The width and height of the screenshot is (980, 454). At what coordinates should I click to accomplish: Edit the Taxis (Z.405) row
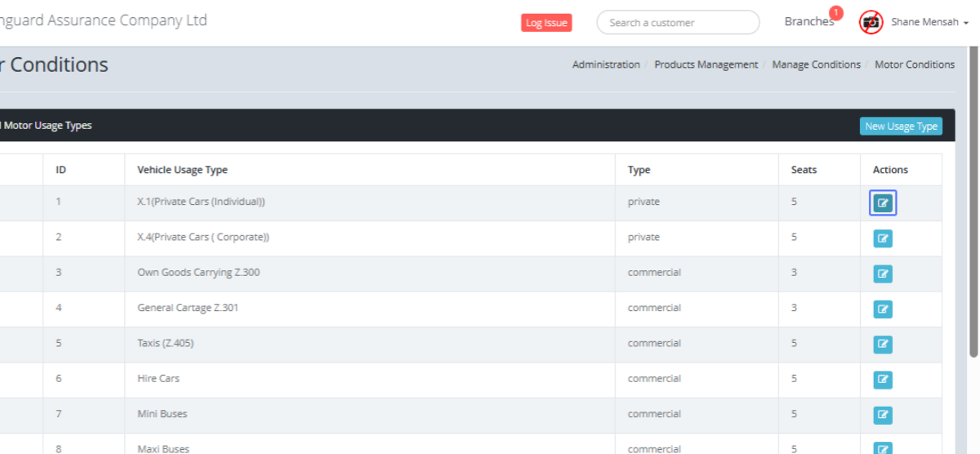pos(883,344)
